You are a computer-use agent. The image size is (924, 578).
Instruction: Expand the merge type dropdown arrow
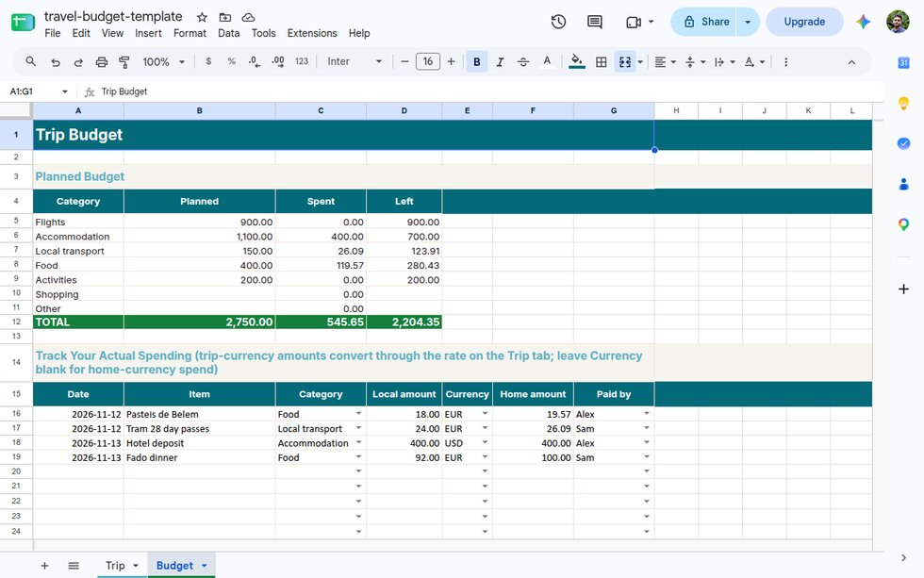640,62
